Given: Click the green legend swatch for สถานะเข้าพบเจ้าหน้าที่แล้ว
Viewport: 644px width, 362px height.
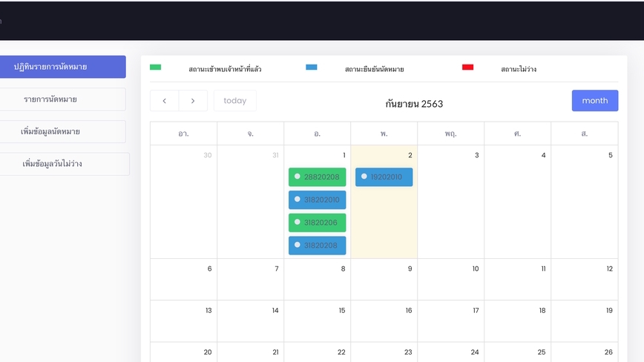Looking at the screenshot, I should coord(155,67).
